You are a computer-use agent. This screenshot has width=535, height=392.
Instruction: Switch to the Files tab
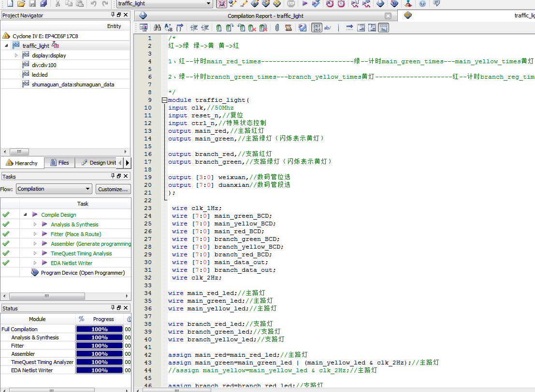pyautogui.click(x=60, y=163)
